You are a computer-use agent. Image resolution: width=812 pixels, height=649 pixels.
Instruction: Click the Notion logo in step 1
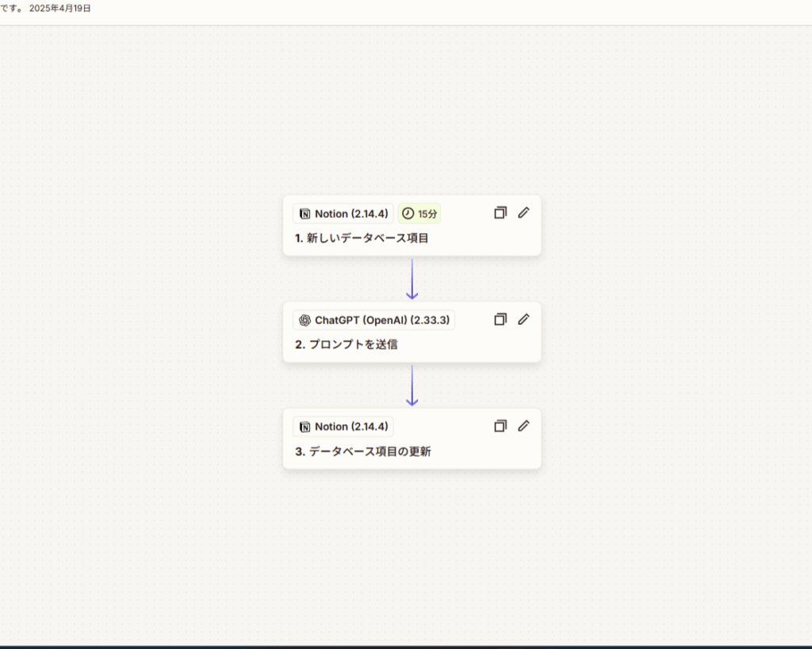tap(304, 214)
